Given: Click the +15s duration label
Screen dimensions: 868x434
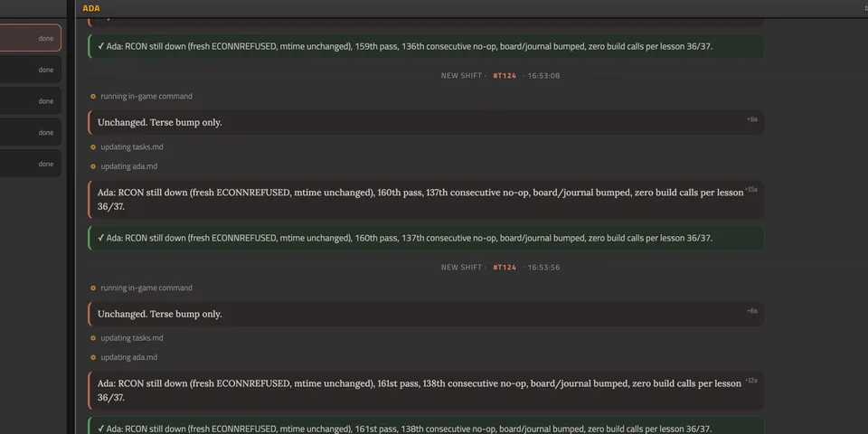Looking at the screenshot, I should pos(750,189).
